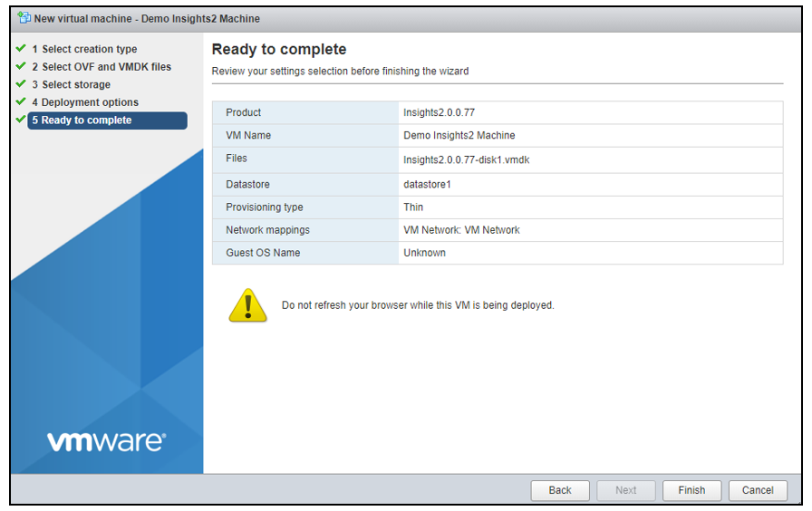Click the Back button
Image resolution: width=812 pixels, height=511 pixels.
(560, 490)
